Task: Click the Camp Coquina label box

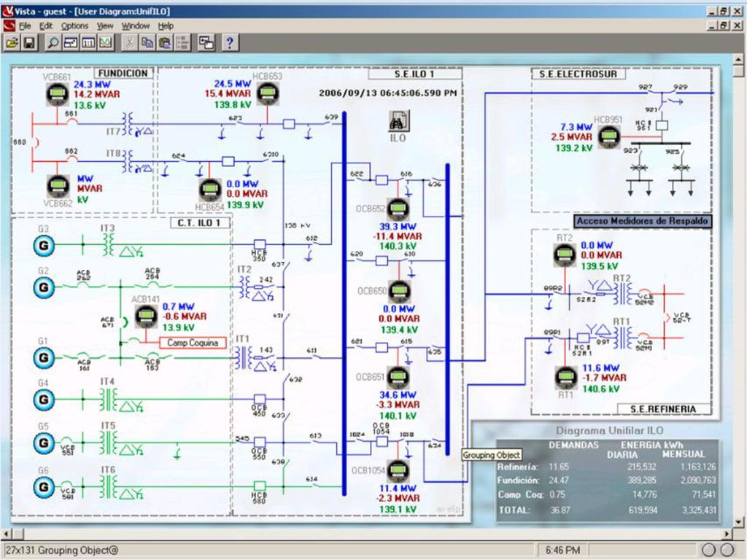Action: [193, 343]
